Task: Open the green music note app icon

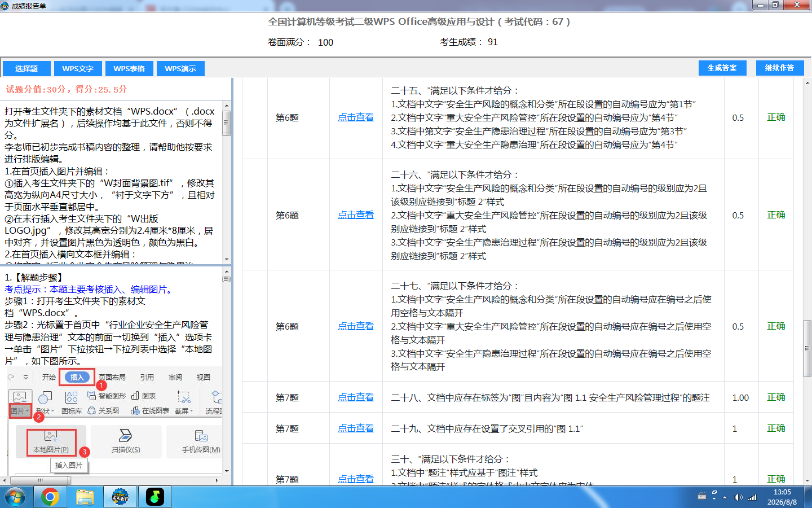Action: tap(155, 497)
